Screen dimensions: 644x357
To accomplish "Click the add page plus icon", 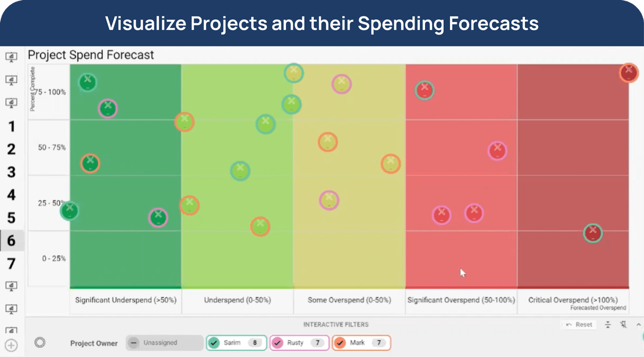I will coord(11,345).
